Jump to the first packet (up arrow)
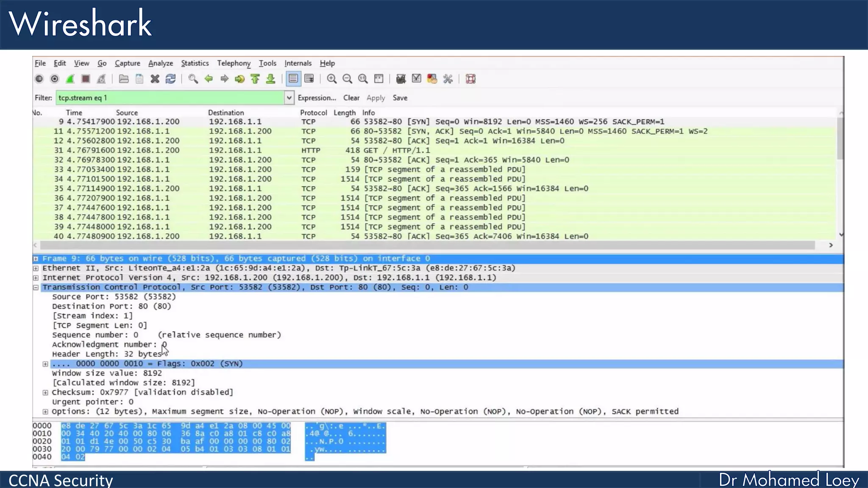This screenshot has height=488, width=868. 255,79
